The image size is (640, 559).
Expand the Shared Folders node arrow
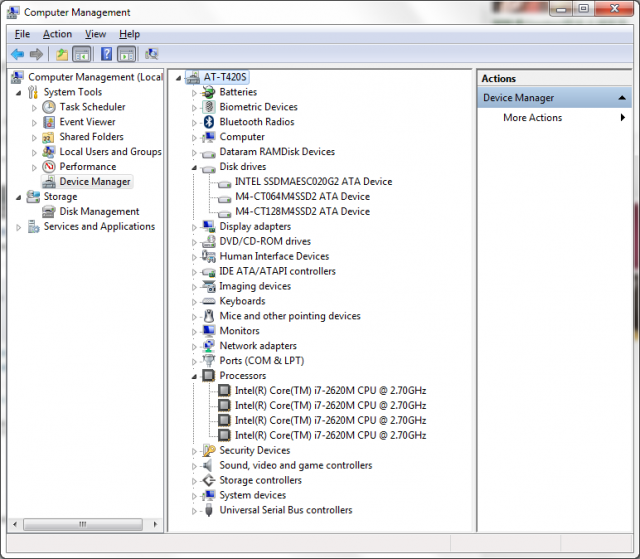click(34, 138)
